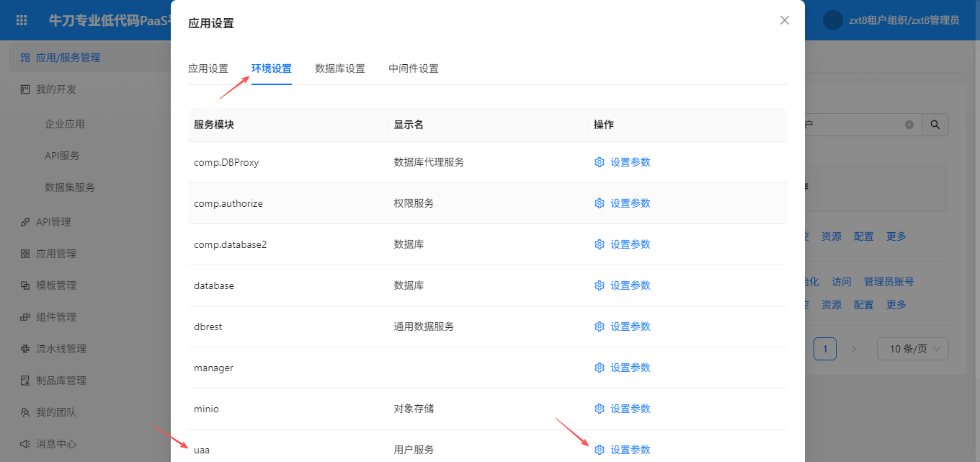This screenshot has height=462, width=980.
Task: Click 设置参数 for the uaa service
Action: (630, 450)
